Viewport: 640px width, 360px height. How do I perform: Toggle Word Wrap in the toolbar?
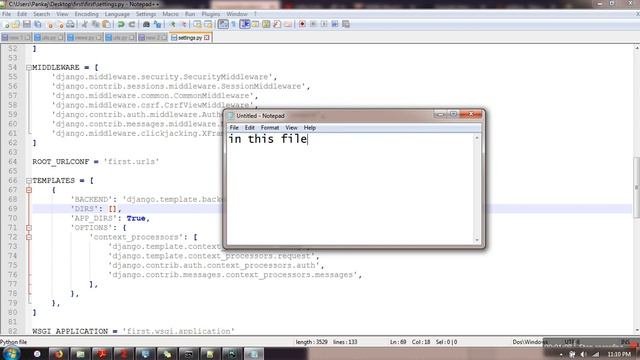tap(223, 24)
